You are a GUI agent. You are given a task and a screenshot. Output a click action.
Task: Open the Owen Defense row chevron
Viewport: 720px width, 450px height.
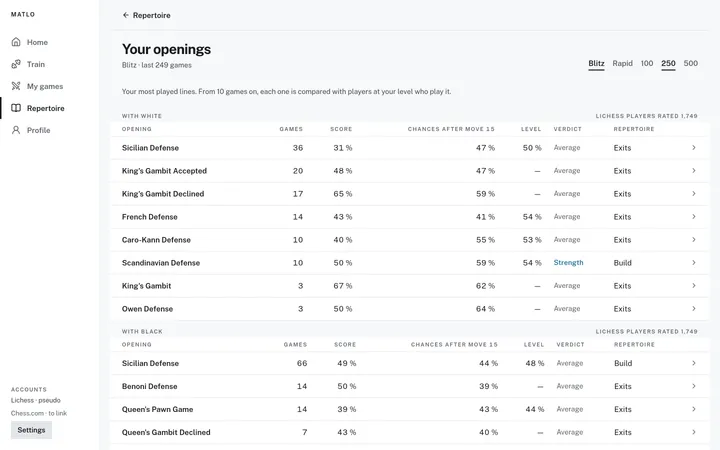point(694,309)
